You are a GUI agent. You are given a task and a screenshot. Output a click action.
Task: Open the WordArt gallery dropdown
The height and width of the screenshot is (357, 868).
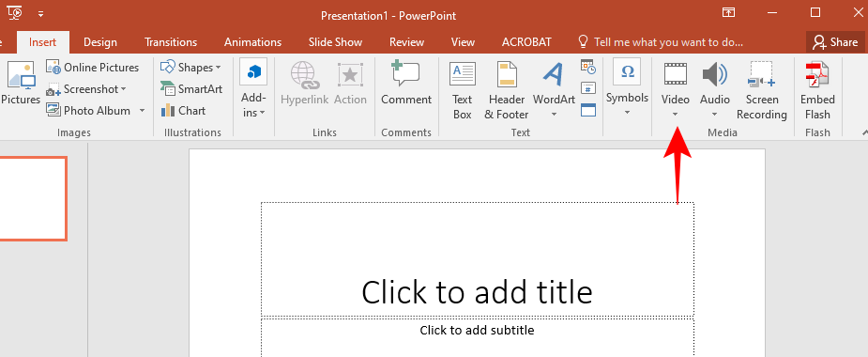tap(554, 115)
